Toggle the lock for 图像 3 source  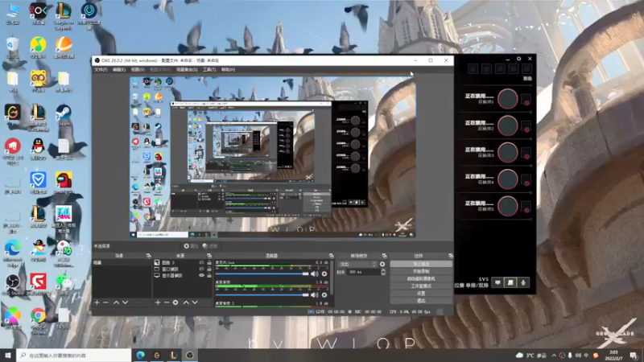(x=208, y=263)
